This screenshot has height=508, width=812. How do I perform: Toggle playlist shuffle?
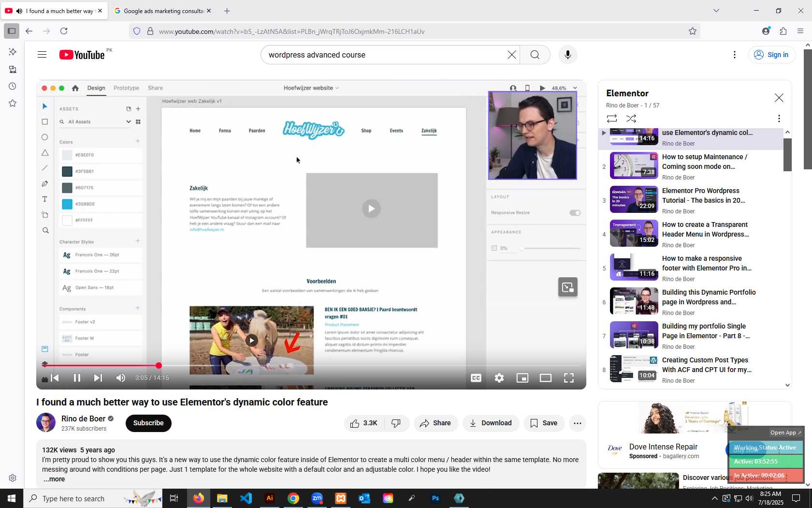631,119
